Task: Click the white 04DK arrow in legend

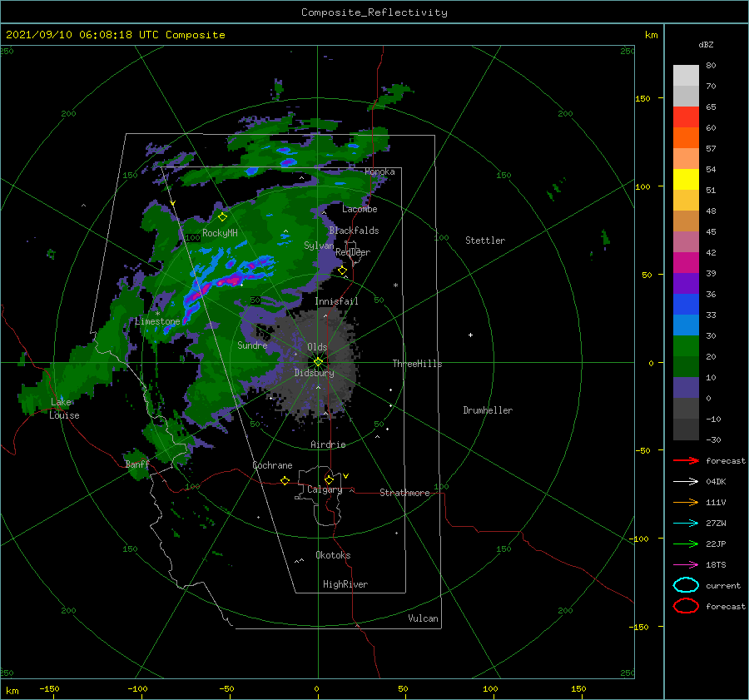Action: (x=686, y=482)
